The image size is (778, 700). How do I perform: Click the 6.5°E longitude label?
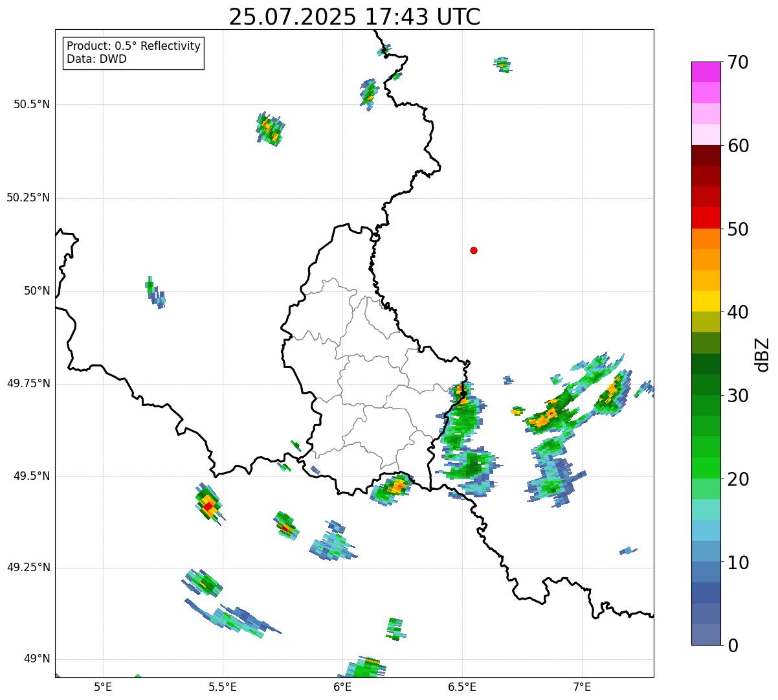[462, 687]
